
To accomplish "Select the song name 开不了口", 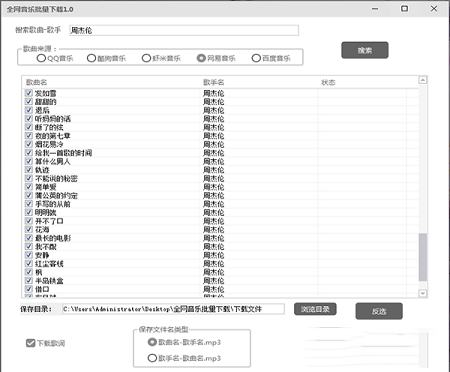I will click(49, 221).
